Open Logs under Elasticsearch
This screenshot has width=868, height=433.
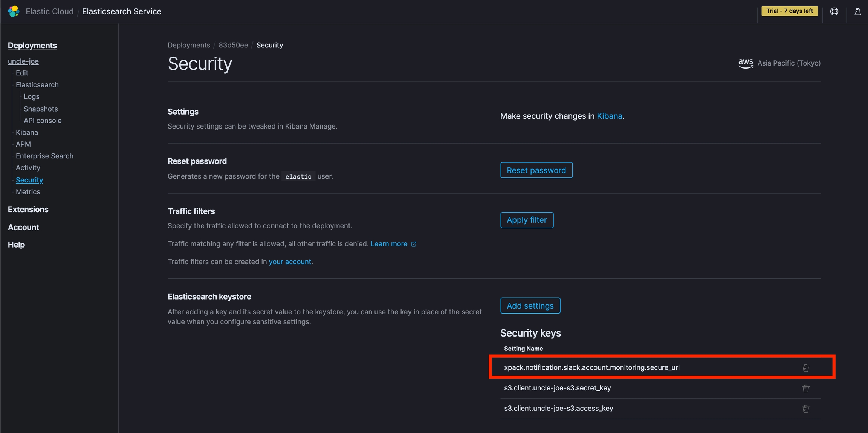point(32,96)
